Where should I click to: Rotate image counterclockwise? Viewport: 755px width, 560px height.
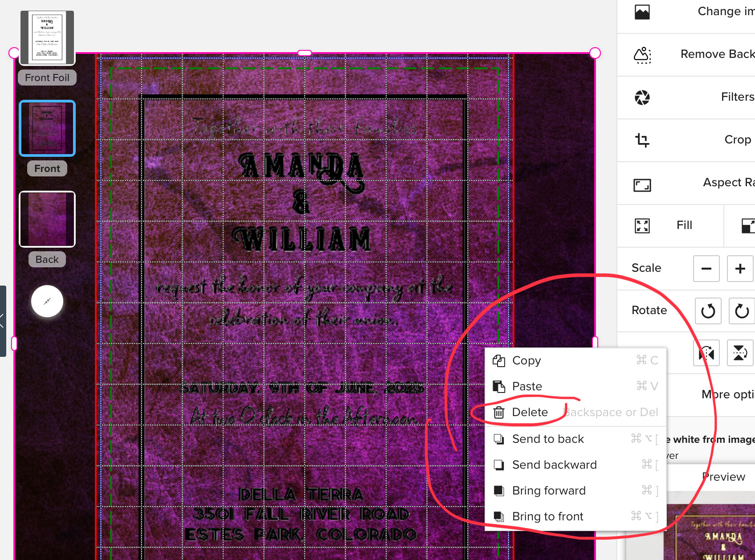coord(708,311)
